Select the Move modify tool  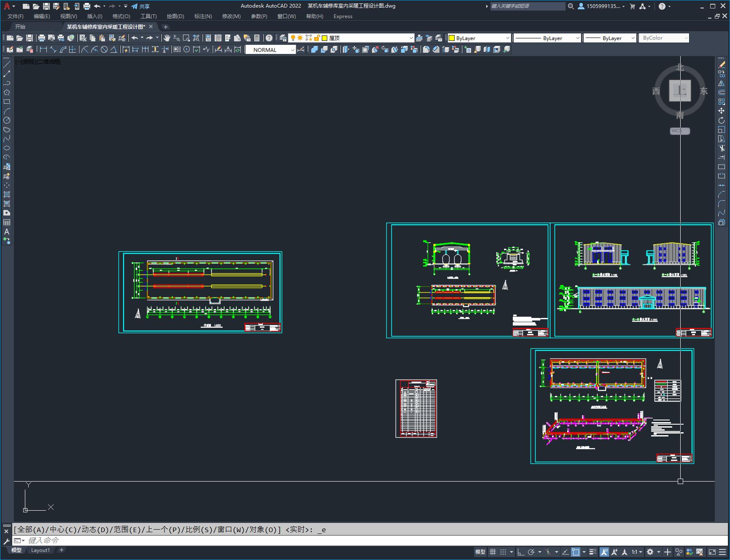point(722,111)
